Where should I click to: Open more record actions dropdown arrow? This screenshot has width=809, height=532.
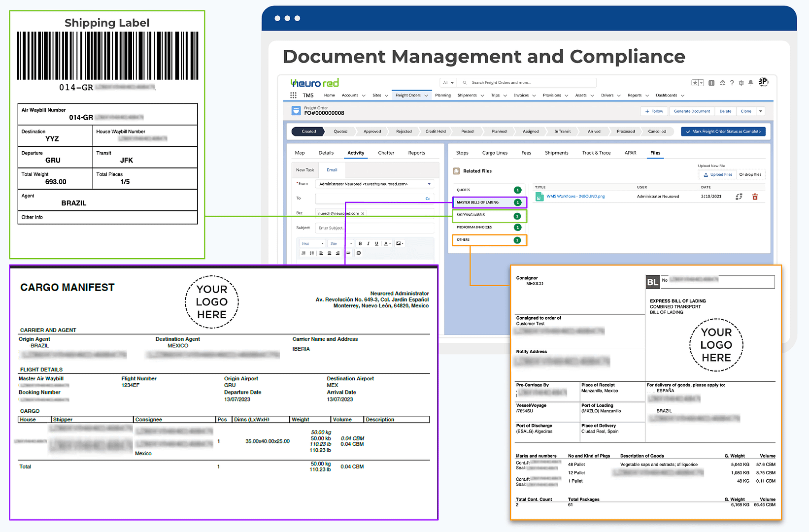pos(760,111)
